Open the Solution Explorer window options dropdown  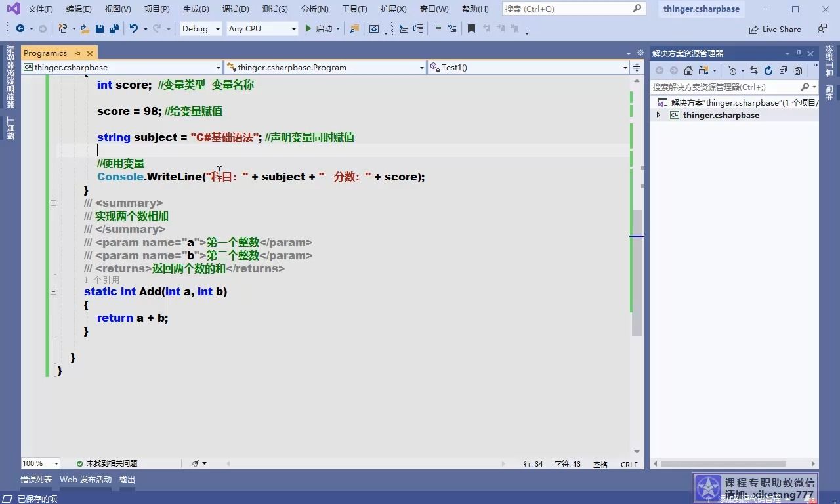pos(787,53)
